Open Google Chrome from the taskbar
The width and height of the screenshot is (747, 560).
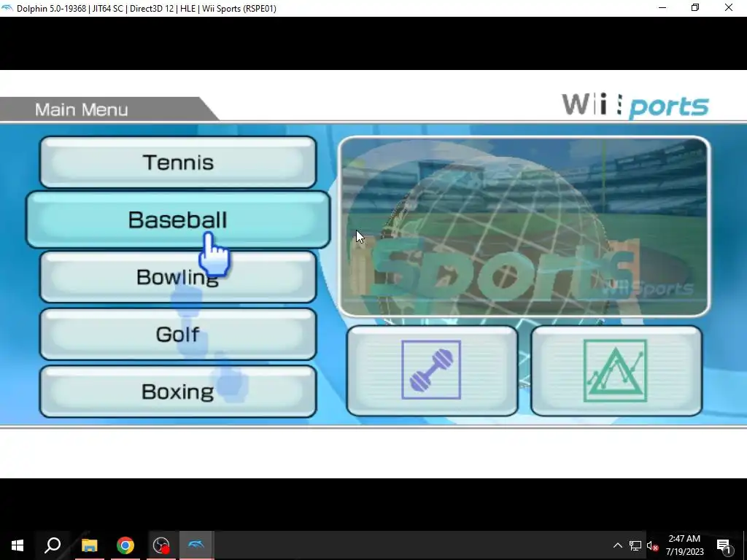pos(125,545)
